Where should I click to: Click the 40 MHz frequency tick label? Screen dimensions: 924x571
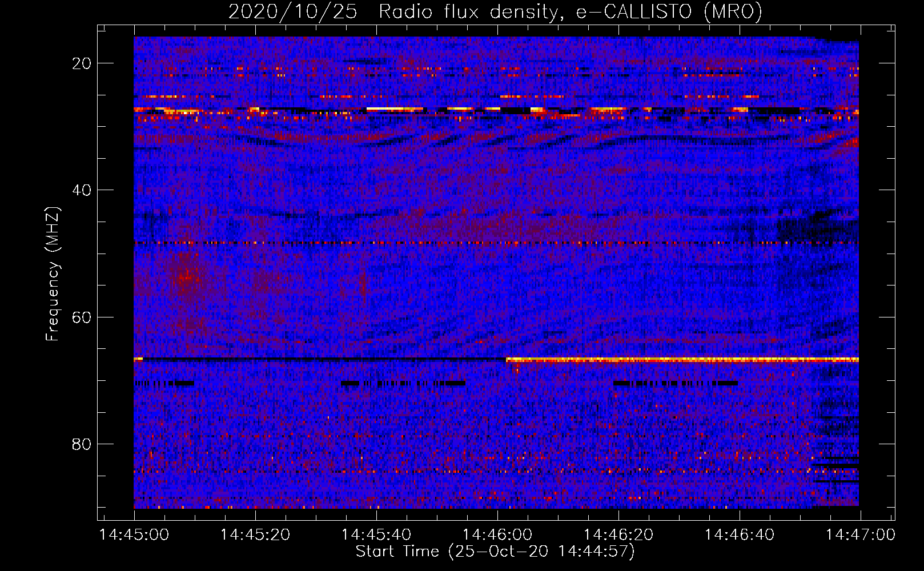click(82, 190)
